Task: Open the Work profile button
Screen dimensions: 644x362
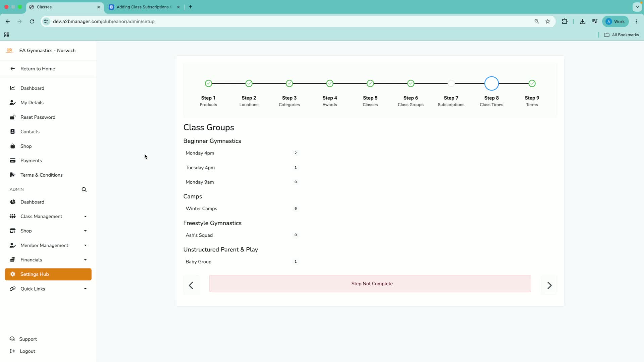Action: [615, 21]
